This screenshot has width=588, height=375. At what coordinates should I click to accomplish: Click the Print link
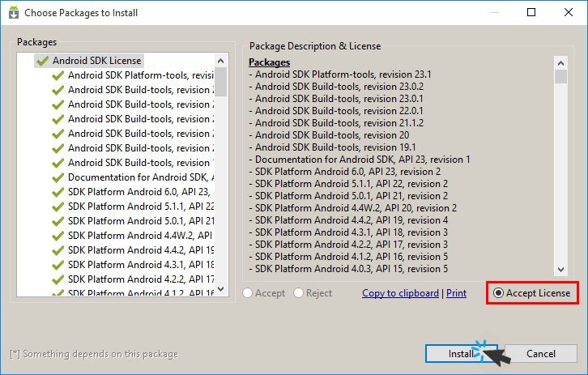[x=456, y=293]
